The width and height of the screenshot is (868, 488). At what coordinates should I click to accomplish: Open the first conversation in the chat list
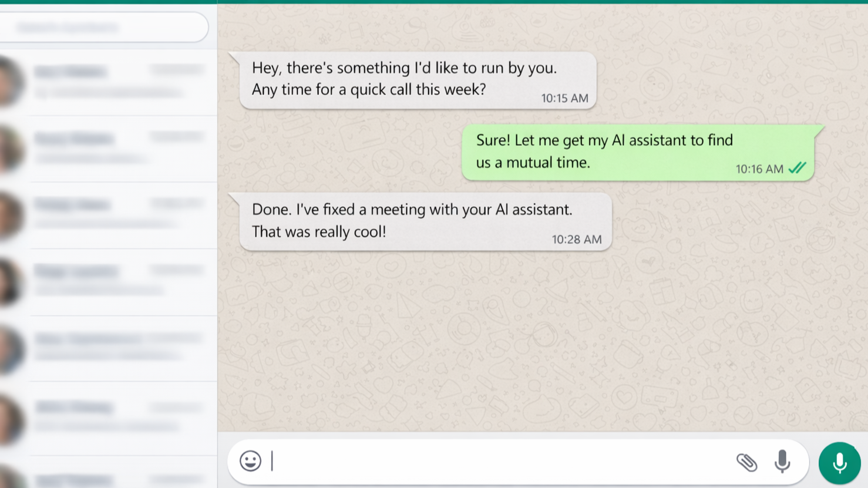point(117,82)
